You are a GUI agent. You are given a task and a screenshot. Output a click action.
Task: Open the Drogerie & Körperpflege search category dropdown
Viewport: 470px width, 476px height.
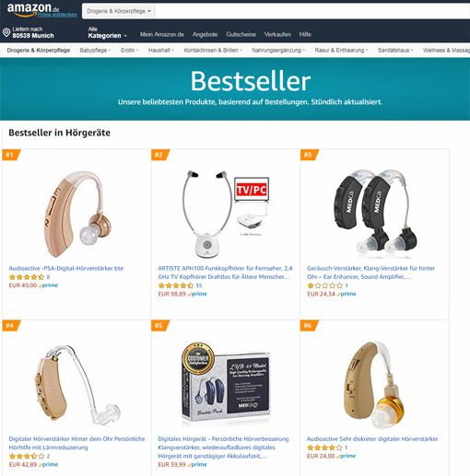(x=119, y=11)
